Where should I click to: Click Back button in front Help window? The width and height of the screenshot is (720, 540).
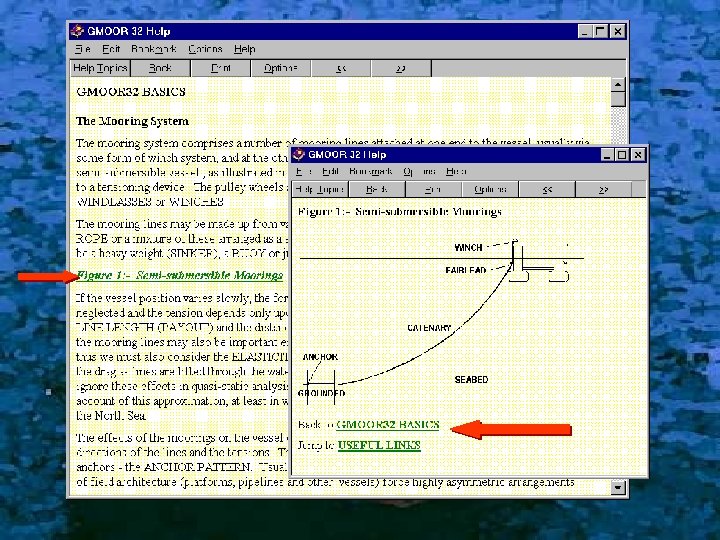click(377, 189)
